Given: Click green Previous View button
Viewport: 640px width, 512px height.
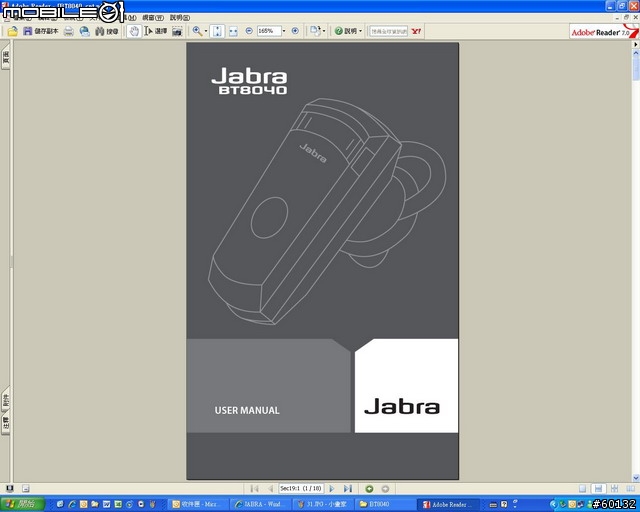Looking at the screenshot, I should pos(369,488).
